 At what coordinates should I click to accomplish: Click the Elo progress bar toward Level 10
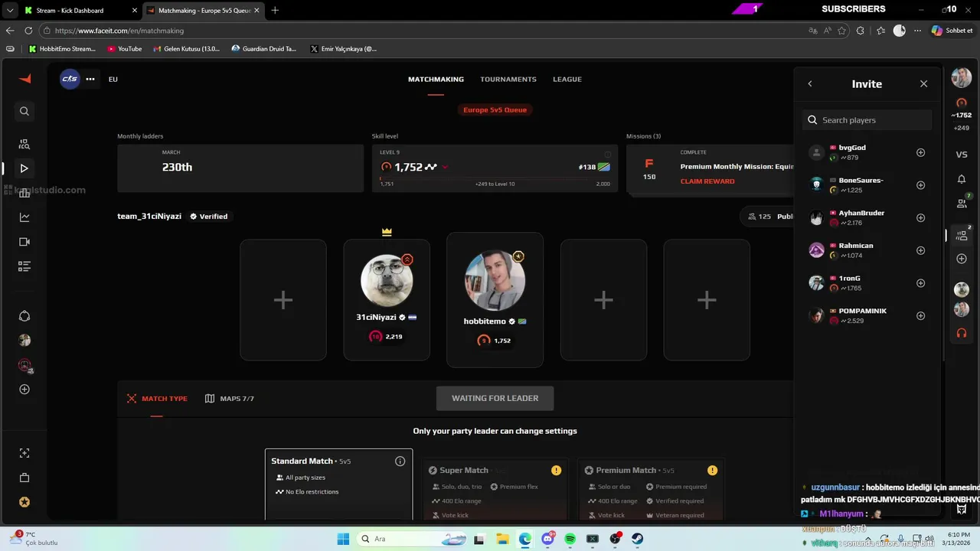[495, 179]
